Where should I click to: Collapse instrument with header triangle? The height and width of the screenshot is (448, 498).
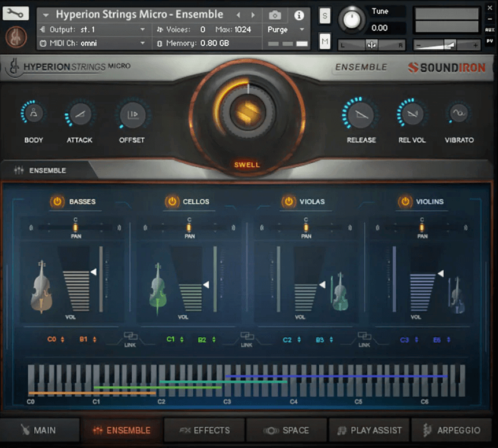click(46, 15)
